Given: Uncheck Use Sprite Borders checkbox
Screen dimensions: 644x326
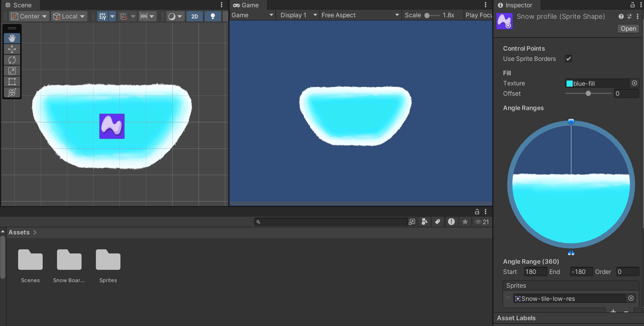Looking at the screenshot, I should tap(569, 59).
